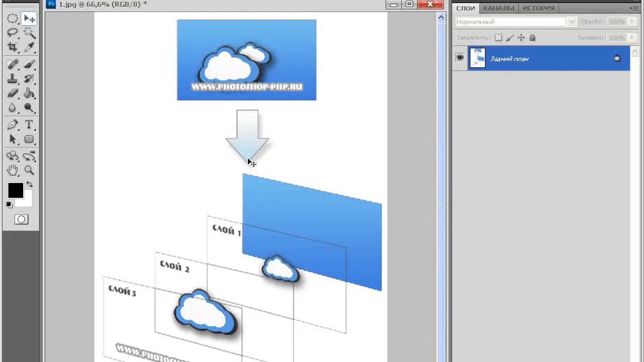Viewport: 644px width, 362px height.
Task: Toggle lock image pixels brush icon
Action: tap(510, 38)
